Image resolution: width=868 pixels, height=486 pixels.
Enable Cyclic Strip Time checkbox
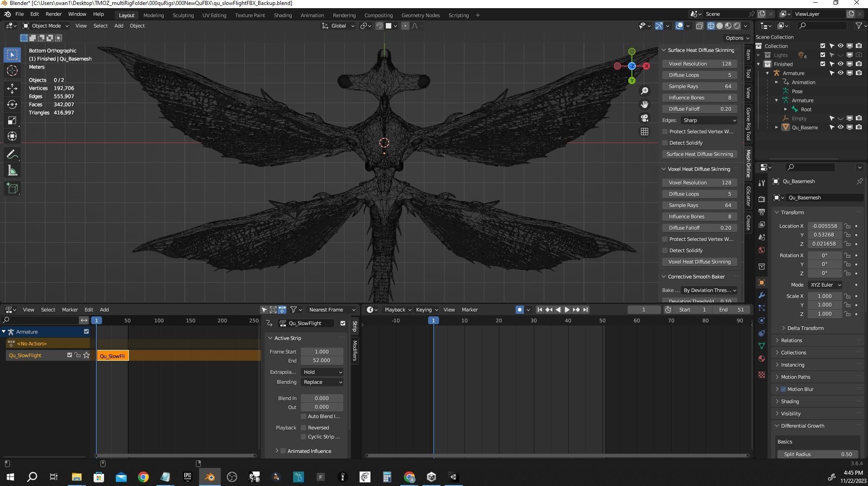pyautogui.click(x=304, y=437)
